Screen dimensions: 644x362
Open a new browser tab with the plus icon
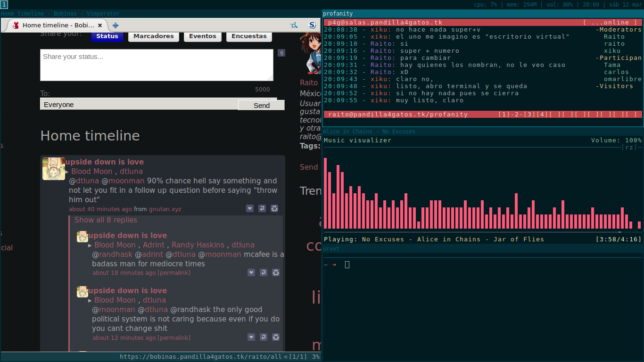point(116,25)
